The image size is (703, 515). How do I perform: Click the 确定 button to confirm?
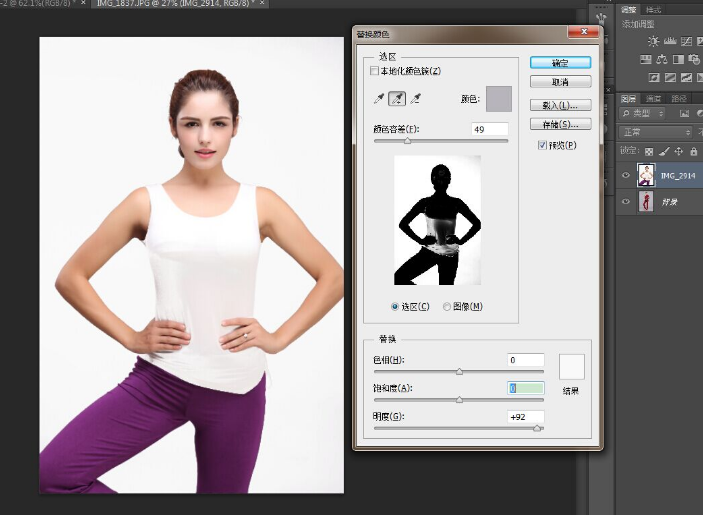click(x=560, y=62)
